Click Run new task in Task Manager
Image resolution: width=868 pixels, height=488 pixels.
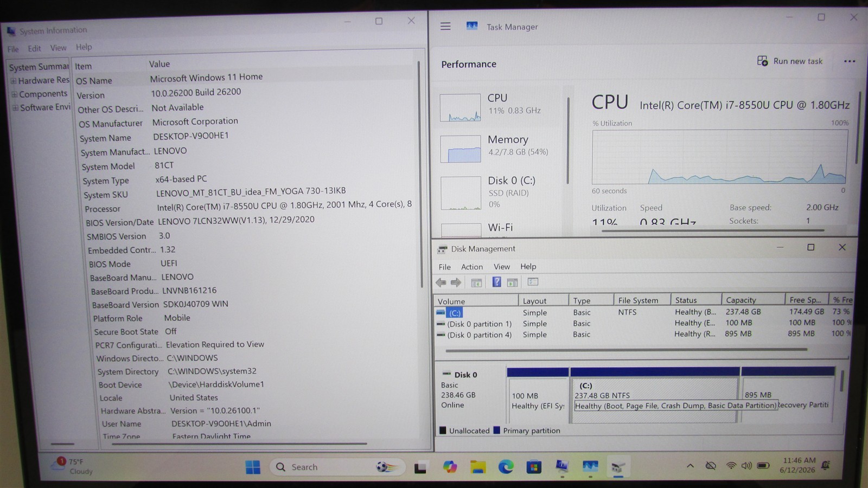pyautogui.click(x=790, y=61)
